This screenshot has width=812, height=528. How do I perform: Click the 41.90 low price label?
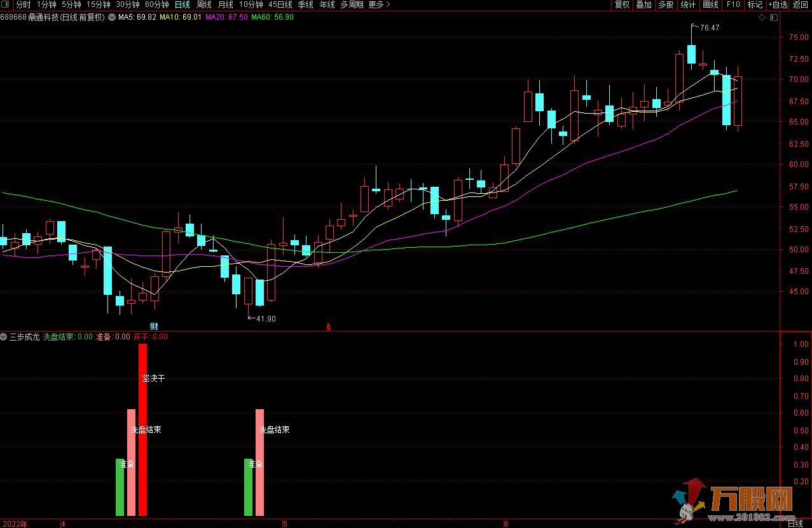[x=266, y=318]
